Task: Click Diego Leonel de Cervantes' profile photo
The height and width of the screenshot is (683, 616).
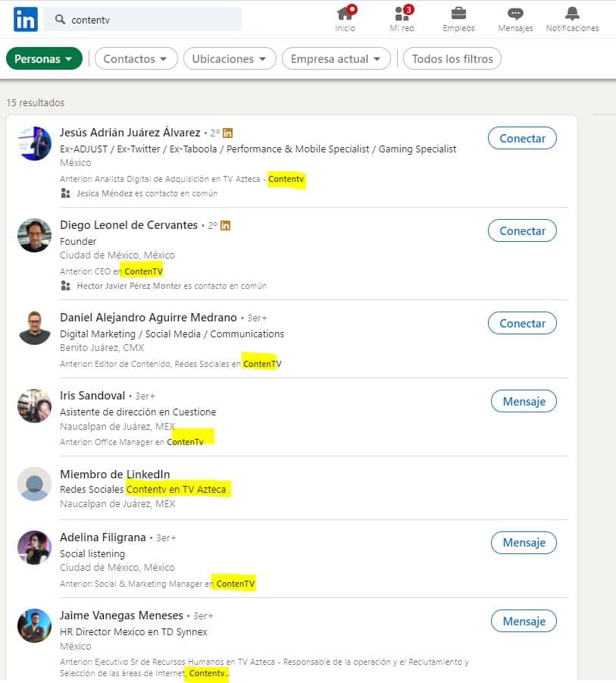Action: [x=34, y=236]
